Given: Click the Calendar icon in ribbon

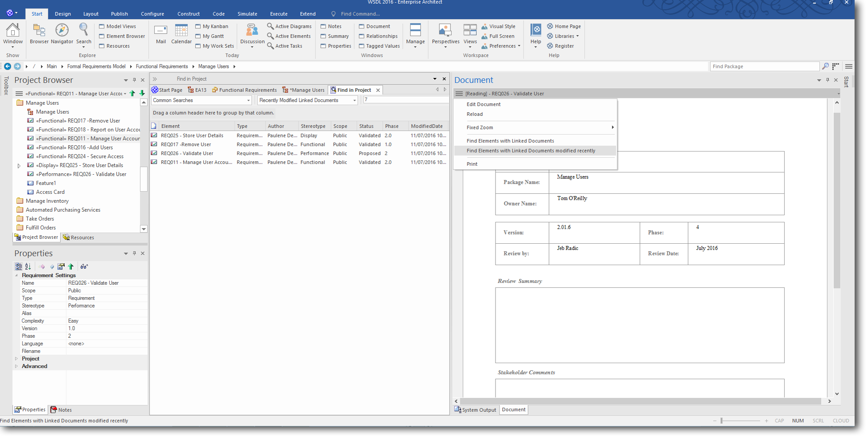Looking at the screenshot, I should click(181, 30).
